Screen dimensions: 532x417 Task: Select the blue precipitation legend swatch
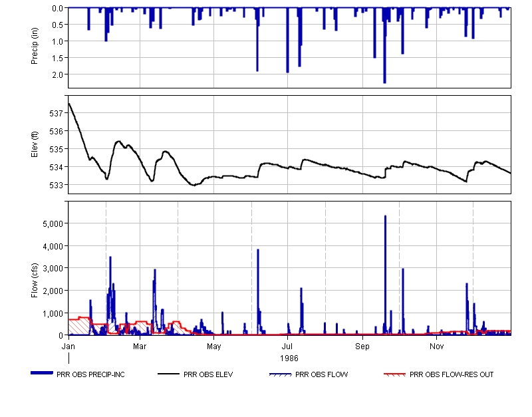tap(42, 373)
